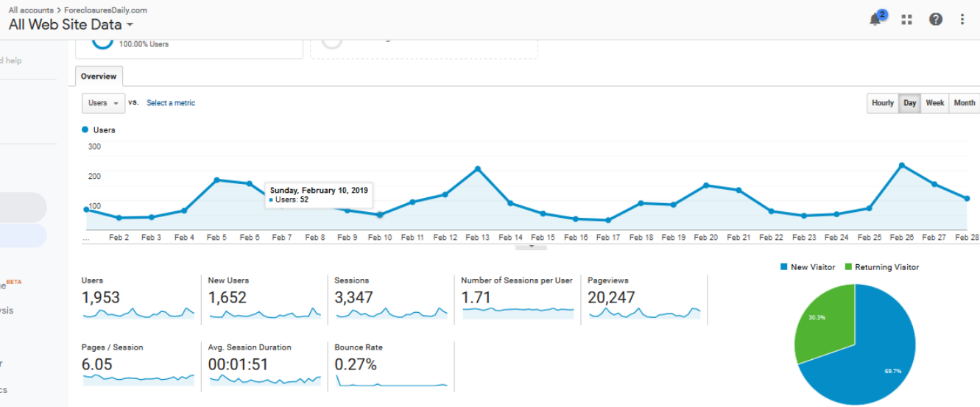Click the Pageviews sparkline chart
Viewport: 980px width, 407px height.
pos(644,313)
